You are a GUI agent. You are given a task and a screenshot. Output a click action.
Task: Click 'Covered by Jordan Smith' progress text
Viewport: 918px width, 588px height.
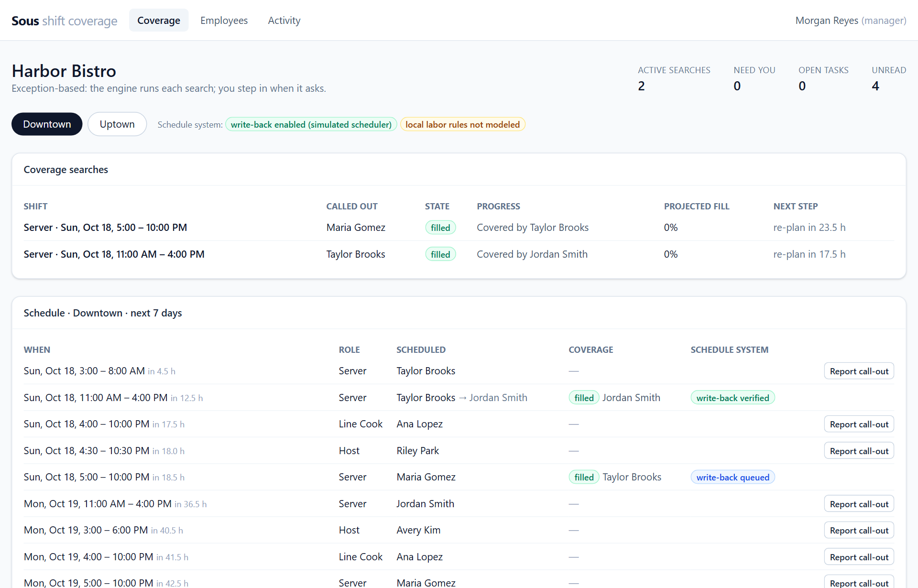coord(532,254)
